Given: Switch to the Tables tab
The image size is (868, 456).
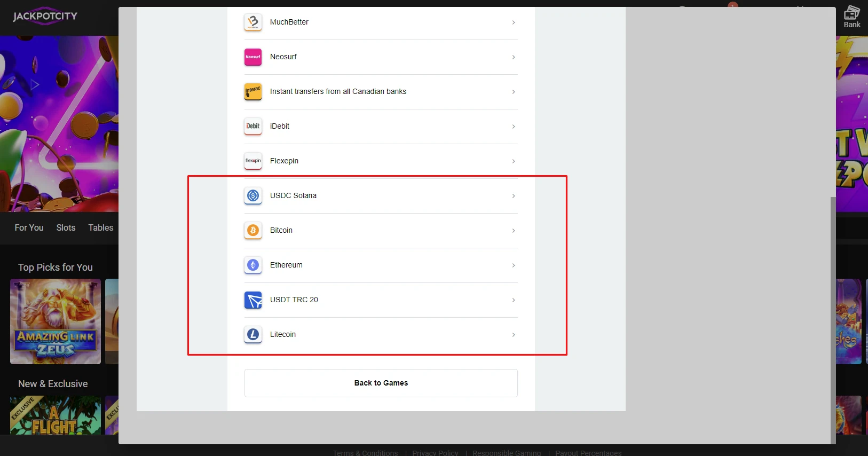Looking at the screenshot, I should [x=101, y=227].
